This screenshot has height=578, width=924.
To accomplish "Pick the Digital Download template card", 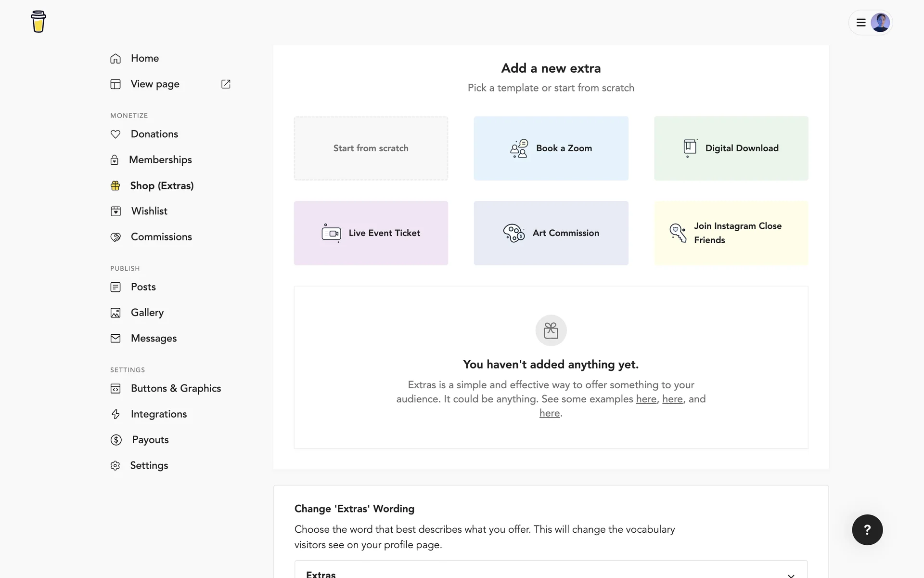I will tap(731, 148).
